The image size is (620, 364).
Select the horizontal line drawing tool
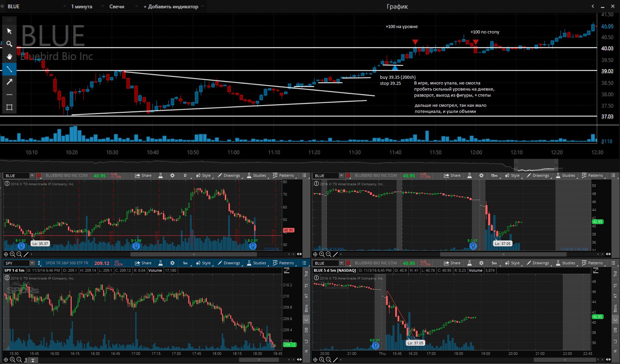click(9, 95)
